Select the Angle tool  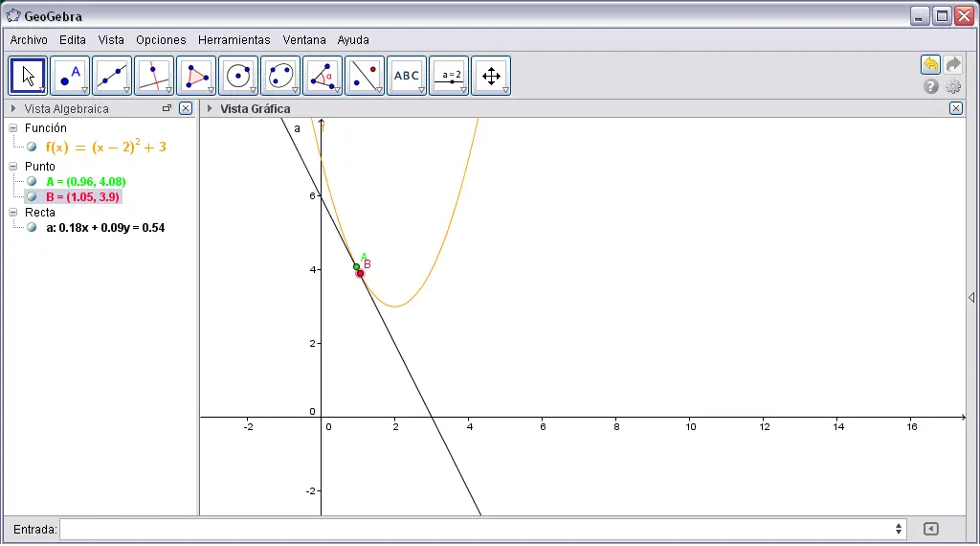323,76
